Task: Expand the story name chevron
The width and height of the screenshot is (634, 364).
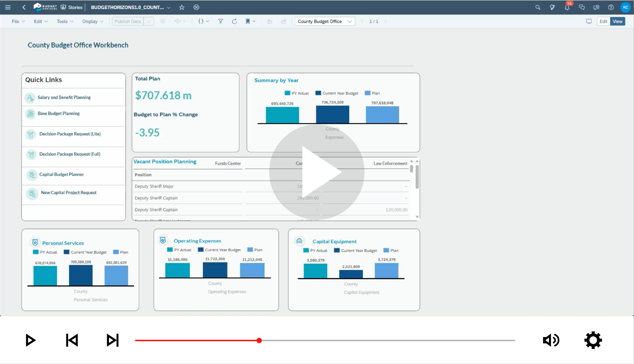Action: (169, 7)
